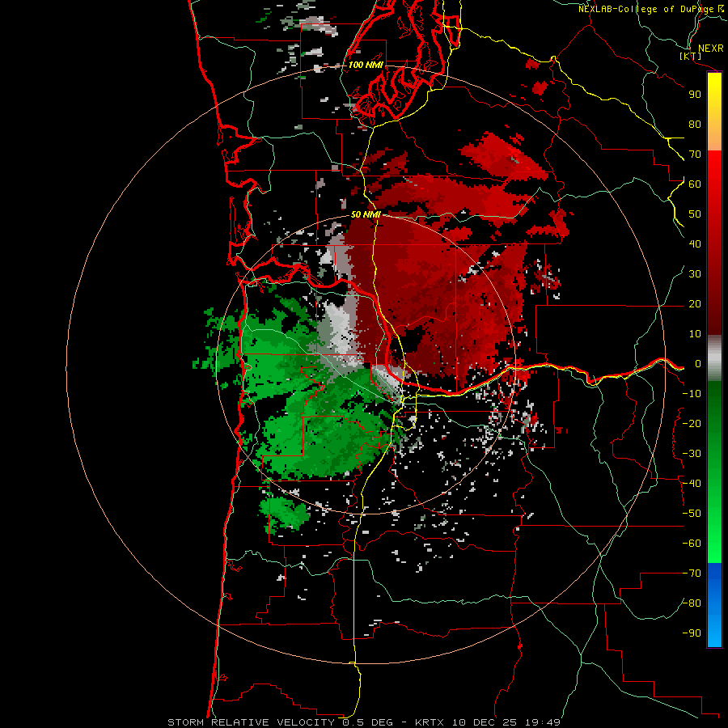Pick the light blue band near -90
Image resolution: width=728 pixels, height=728 pixels.
tap(714, 632)
